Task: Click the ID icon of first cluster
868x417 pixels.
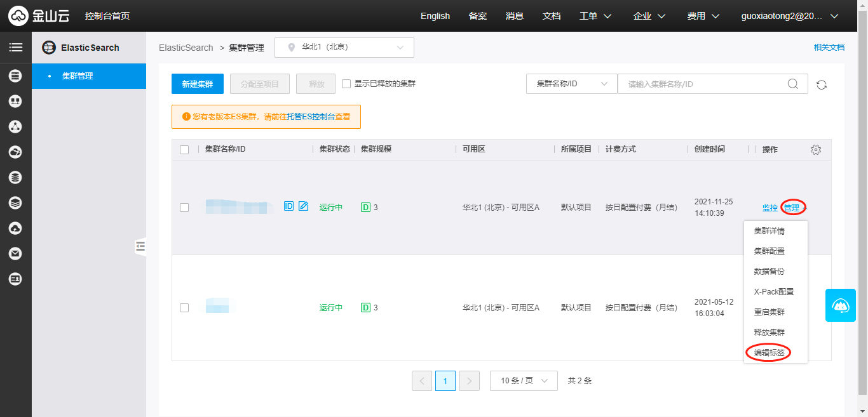Action: 288,206
